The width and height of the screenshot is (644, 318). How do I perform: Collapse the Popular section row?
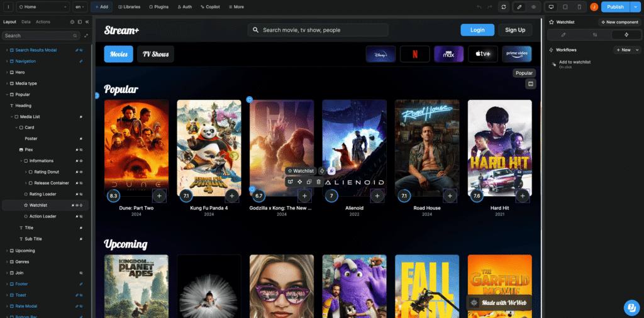coord(7,94)
